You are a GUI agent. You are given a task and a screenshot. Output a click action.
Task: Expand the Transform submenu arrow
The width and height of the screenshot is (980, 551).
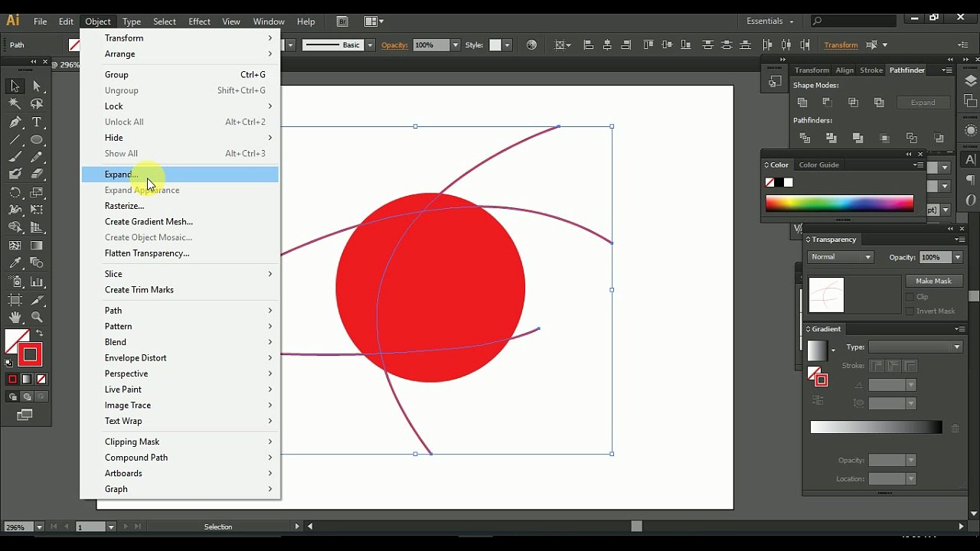click(270, 38)
